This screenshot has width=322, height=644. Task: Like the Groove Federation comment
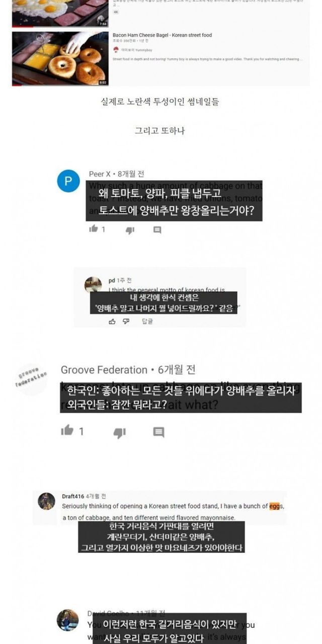pos(67,431)
